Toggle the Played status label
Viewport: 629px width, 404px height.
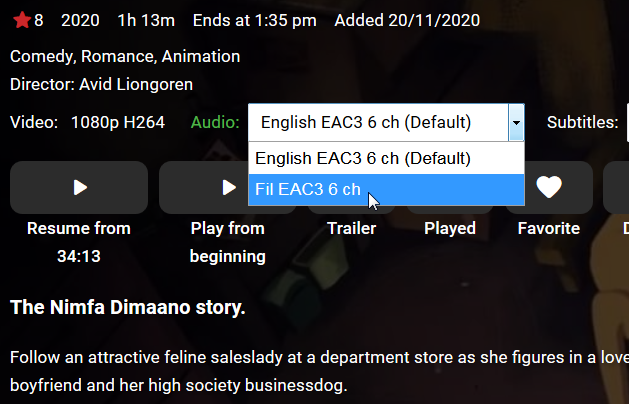point(450,228)
